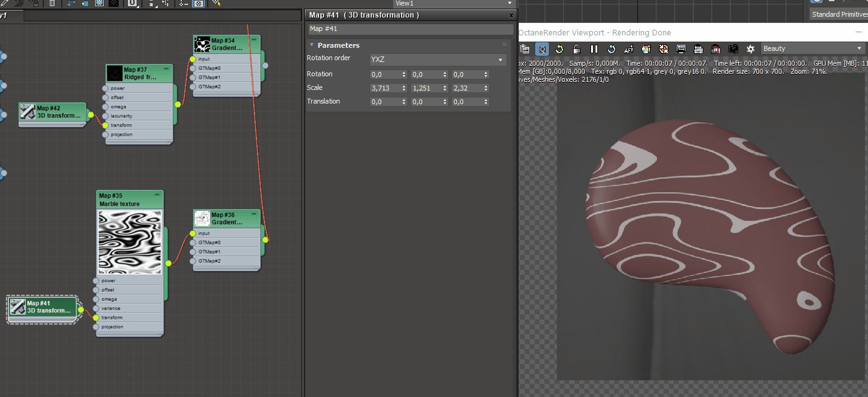The width and height of the screenshot is (868, 397).
Task: Adjust the Translation Y spinner arrows
Action: point(445,102)
